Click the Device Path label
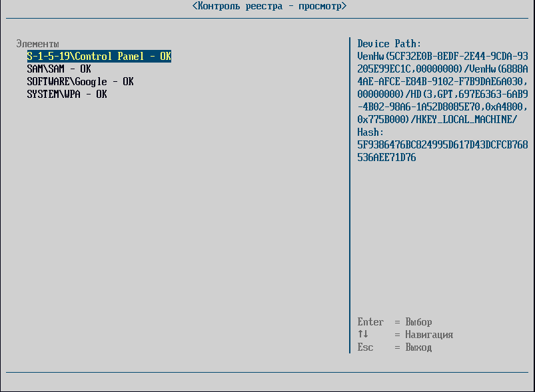The height and width of the screenshot is (392, 535). pos(389,44)
